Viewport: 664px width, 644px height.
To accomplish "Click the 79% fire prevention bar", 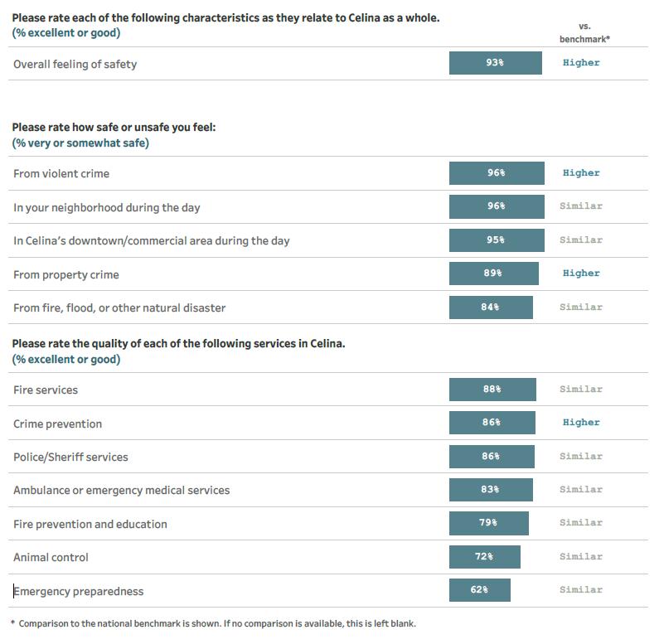I will pos(488,523).
